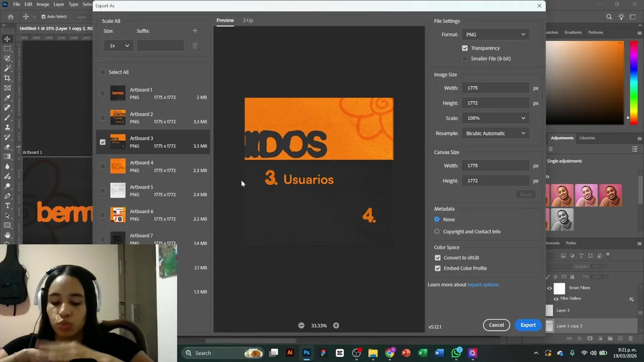Click the Cancel button

[496, 325]
